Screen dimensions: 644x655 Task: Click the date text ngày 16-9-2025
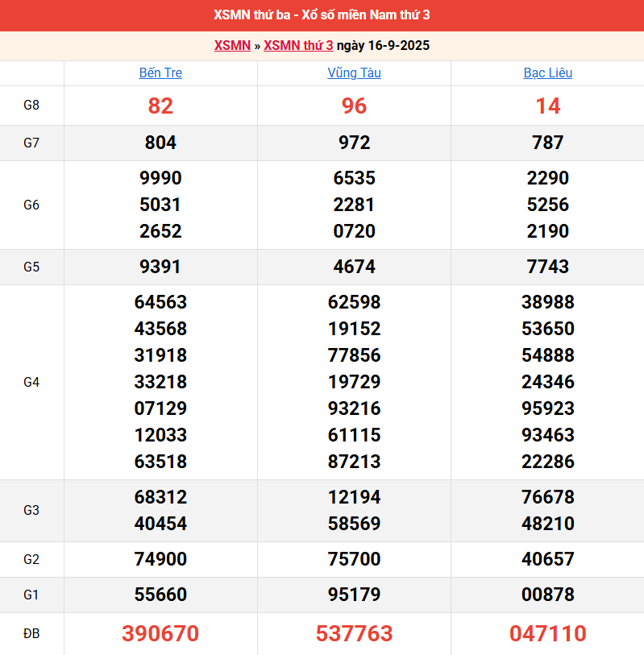pos(383,45)
